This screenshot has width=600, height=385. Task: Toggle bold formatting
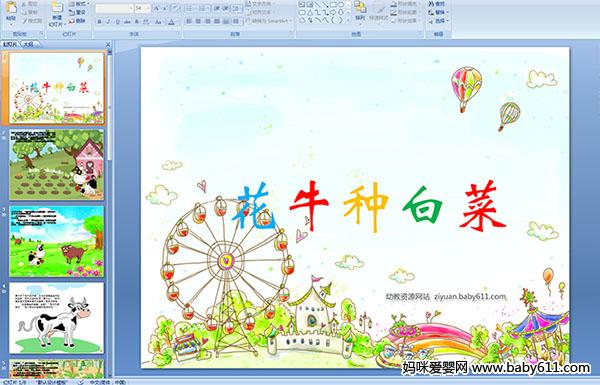pyautogui.click(x=99, y=22)
